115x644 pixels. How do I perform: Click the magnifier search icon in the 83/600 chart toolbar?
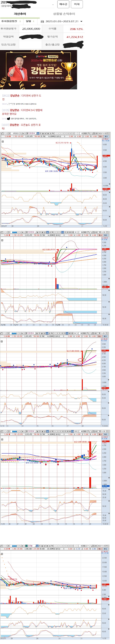[21, 133]
